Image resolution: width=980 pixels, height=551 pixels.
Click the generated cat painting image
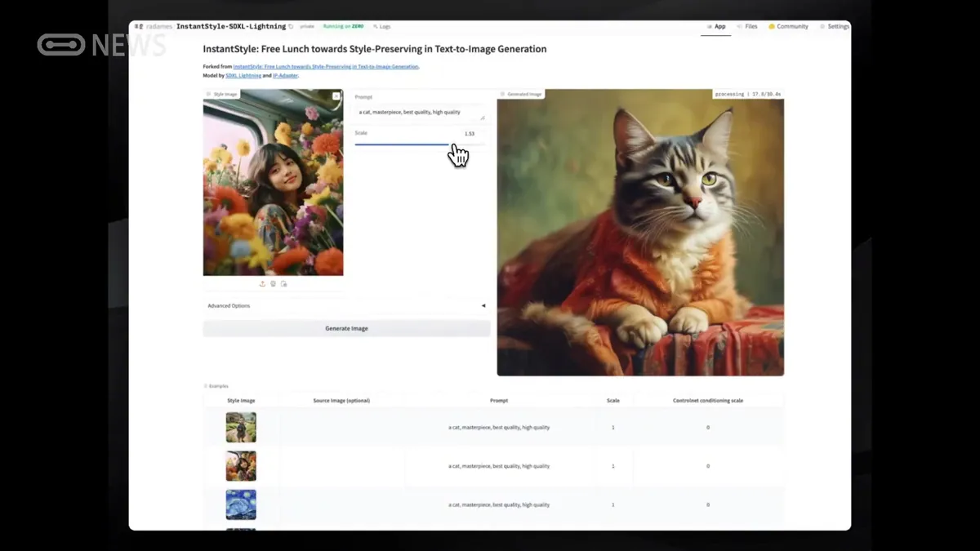640,233
